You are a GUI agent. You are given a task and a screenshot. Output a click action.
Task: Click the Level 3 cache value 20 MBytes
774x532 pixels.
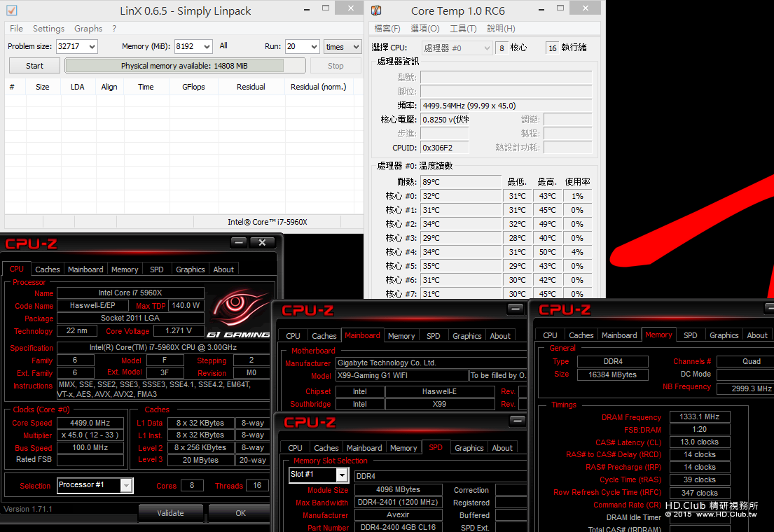coord(200,460)
